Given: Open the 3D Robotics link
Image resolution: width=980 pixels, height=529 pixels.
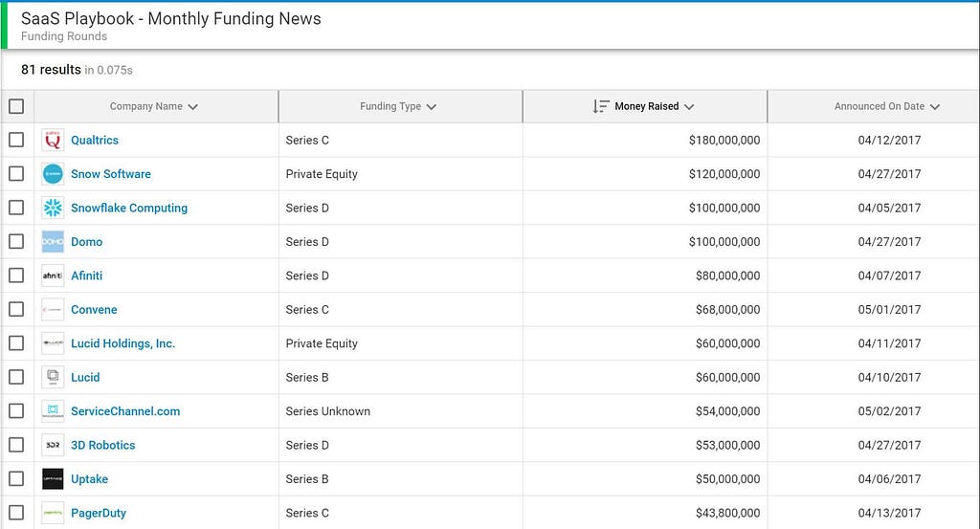Looking at the screenshot, I should click(102, 445).
